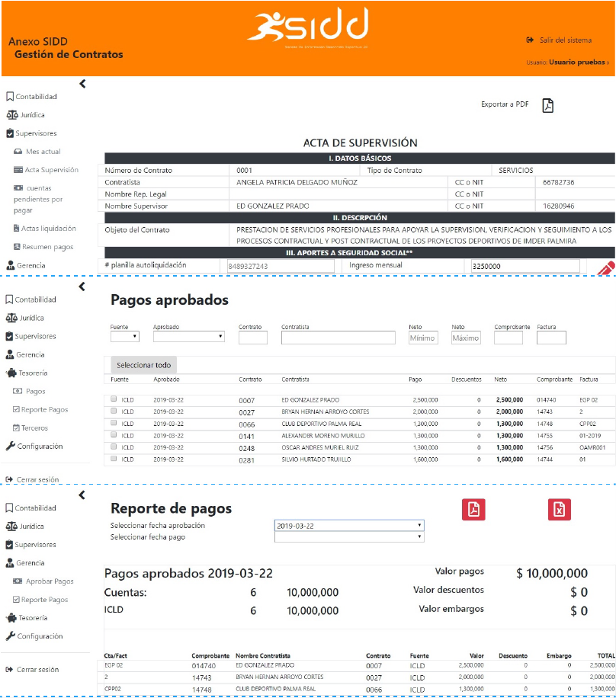Viewport: 616px width, 698px height.
Task: Click the Ingreso mensual input field
Action: 525,266
